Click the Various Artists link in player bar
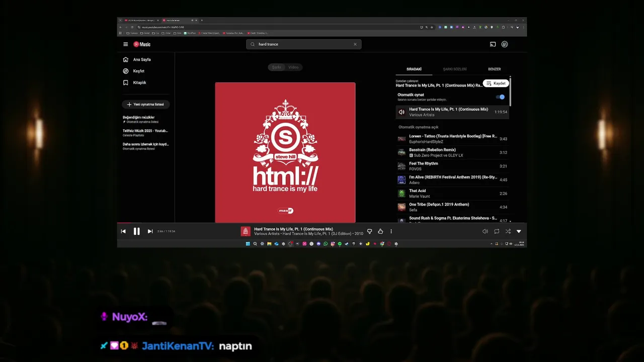Screen dimensions: 644x362 [x=267, y=234]
